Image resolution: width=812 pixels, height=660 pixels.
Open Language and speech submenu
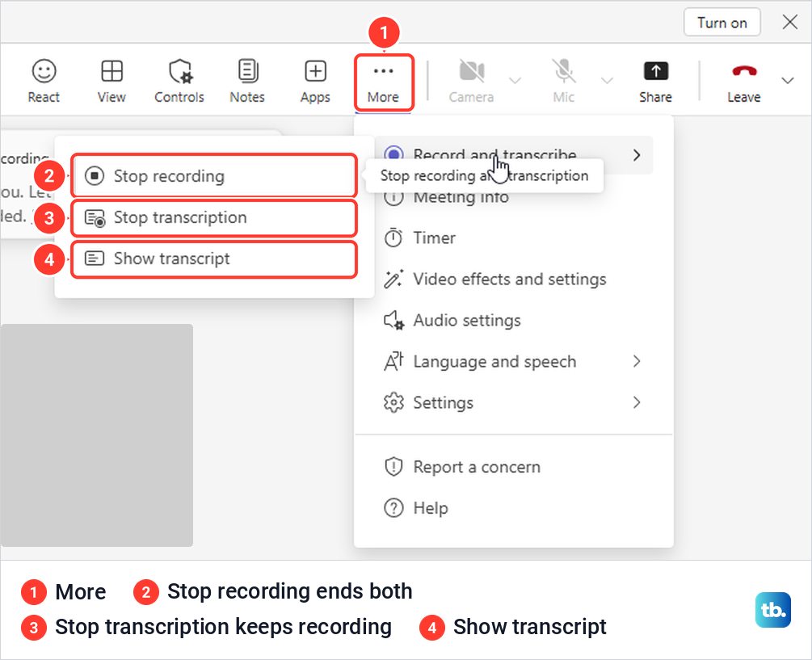(x=513, y=362)
